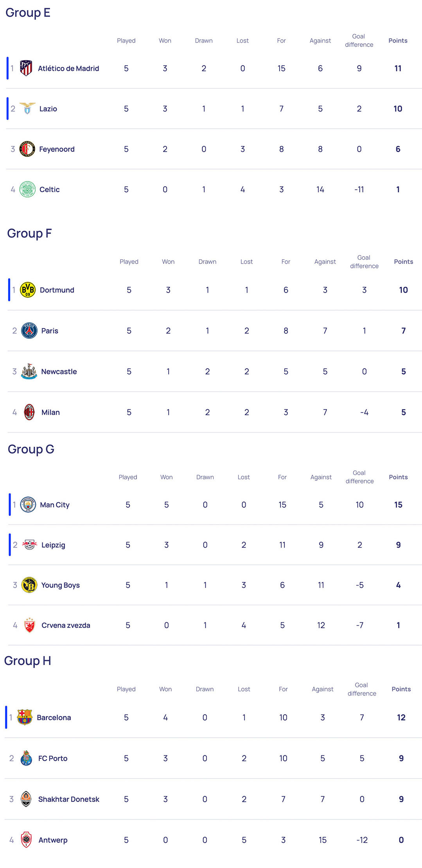Open the Barcelona club crest
This screenshot has width=422, height=868.
(x=25, y=717)
